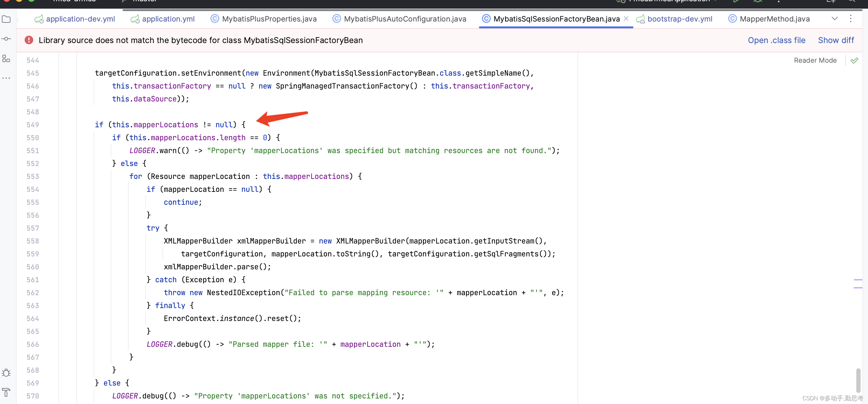Open the Debug tool window bug icon
The height and width of the screenshot is (404, 868).
click(6, 373)
